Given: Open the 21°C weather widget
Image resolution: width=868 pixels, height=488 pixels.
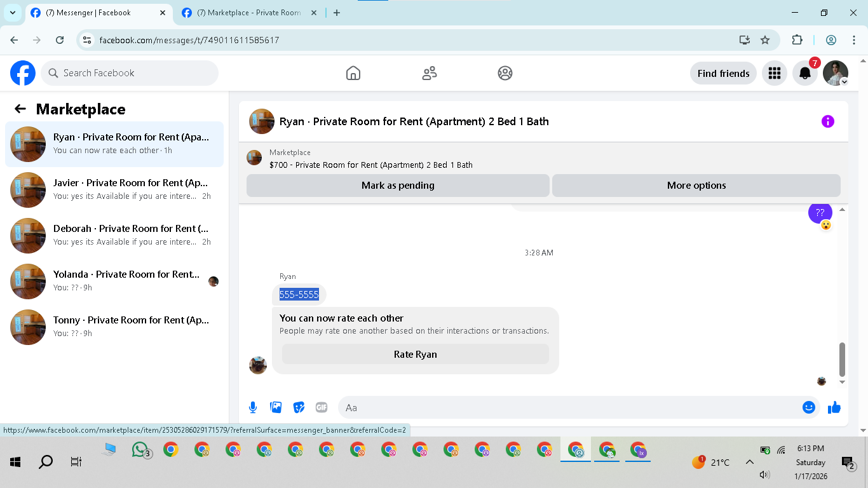Looking at the screenshot, I should (711, 462).
